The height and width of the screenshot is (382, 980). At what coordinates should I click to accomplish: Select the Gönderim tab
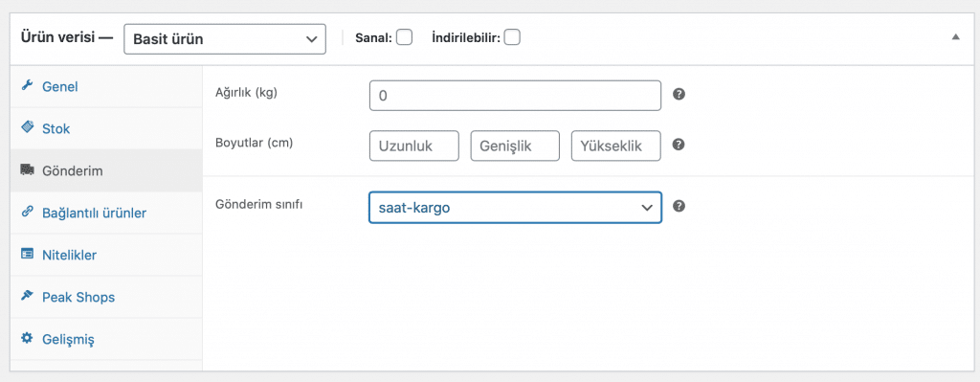tap(105, 170)
